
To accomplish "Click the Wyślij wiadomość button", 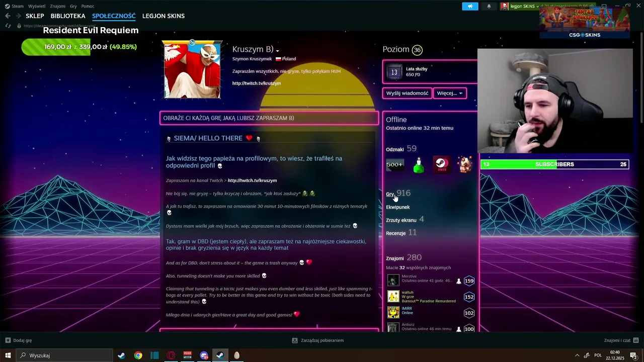I will pyautogui.click(x=407, y=93).
